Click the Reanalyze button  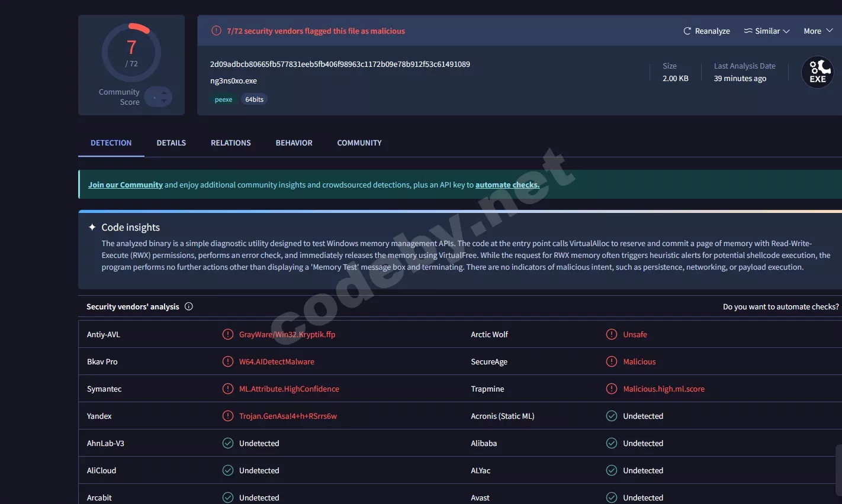click(706, 31)
